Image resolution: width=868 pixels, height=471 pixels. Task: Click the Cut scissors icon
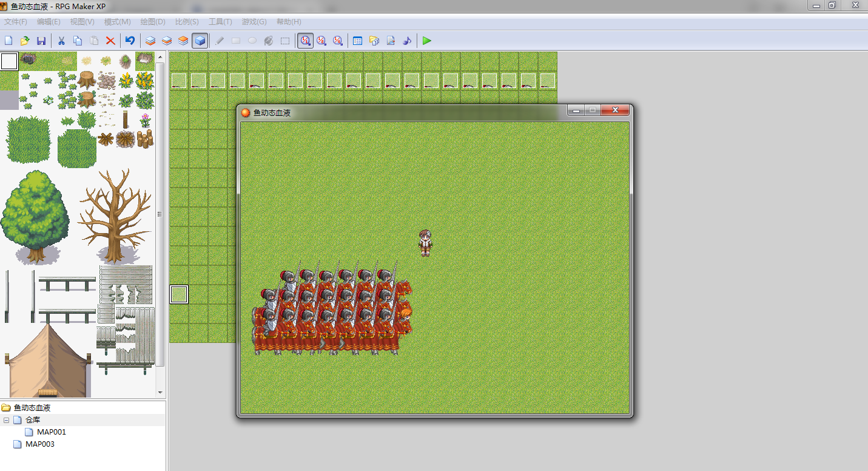[61, 41]
